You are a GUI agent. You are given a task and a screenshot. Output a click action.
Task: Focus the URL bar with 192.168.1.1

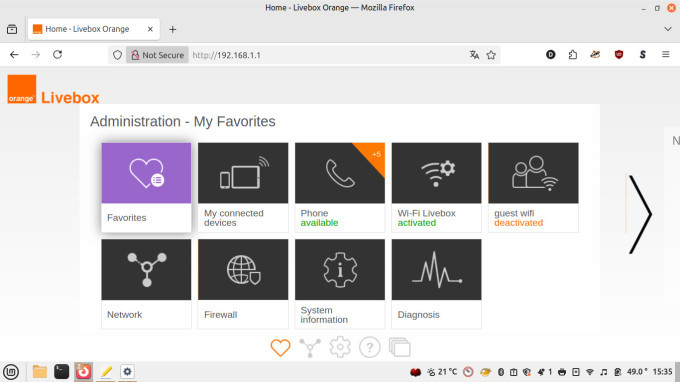[327, 55]
